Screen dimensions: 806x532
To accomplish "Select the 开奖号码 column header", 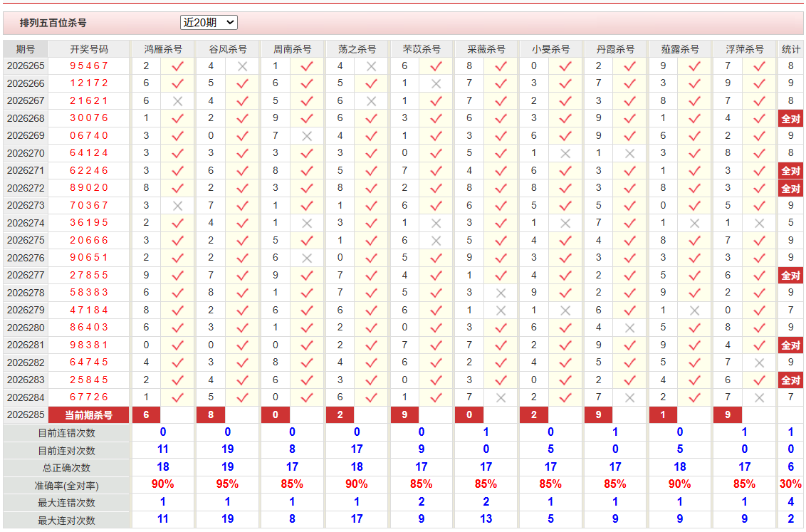I will [89, 49].
